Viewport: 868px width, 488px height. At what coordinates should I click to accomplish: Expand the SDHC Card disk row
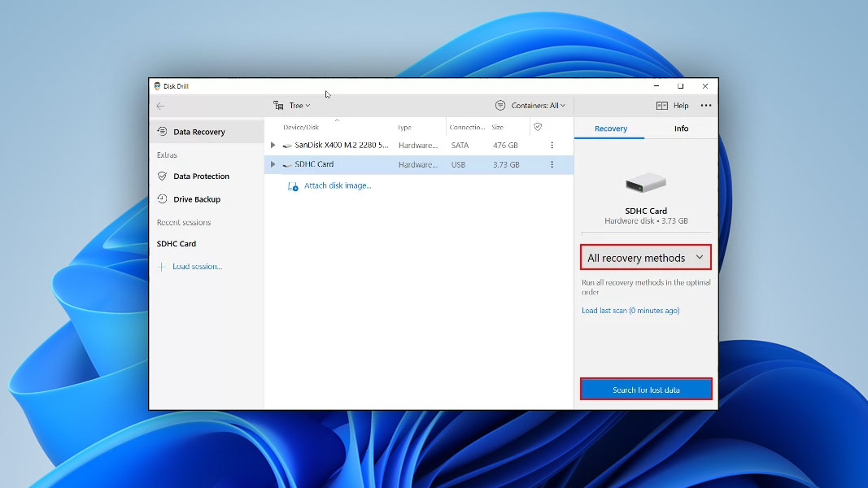tap(273, 164)
